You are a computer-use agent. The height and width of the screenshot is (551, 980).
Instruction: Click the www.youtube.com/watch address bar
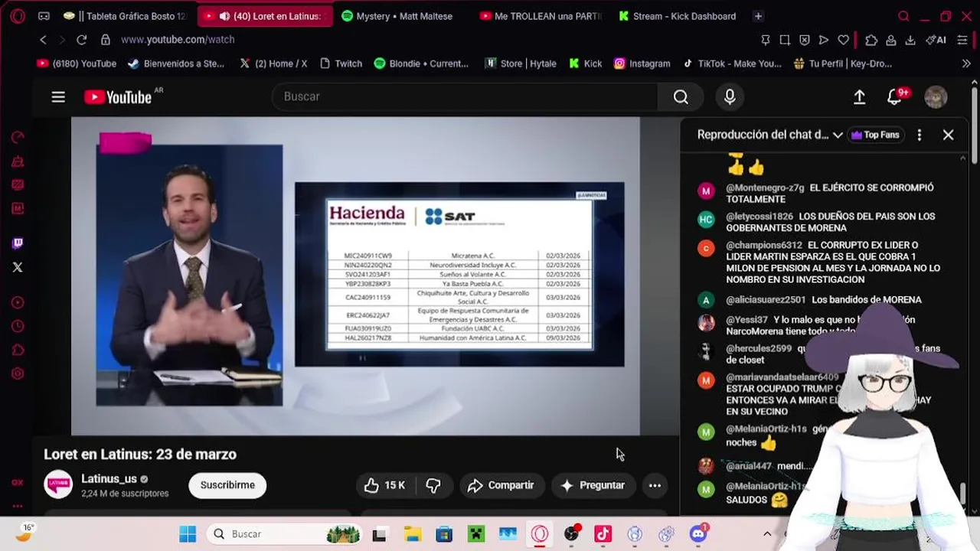point(178,40)
